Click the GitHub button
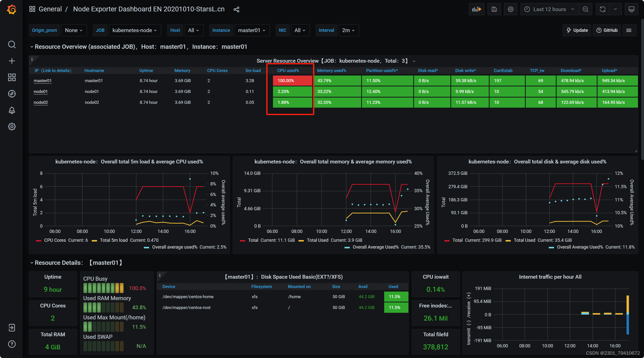 (x=607, y=30)
